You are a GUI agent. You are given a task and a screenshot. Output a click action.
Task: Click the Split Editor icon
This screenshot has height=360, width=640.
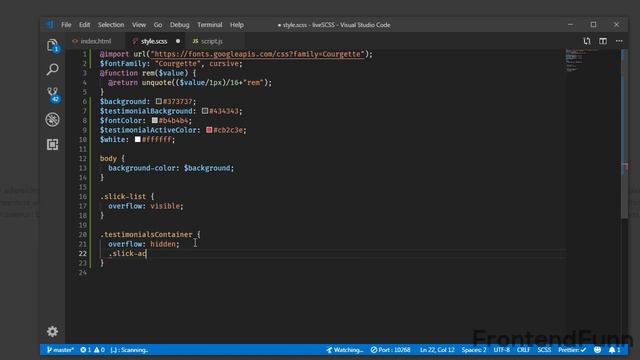[603, 41]
